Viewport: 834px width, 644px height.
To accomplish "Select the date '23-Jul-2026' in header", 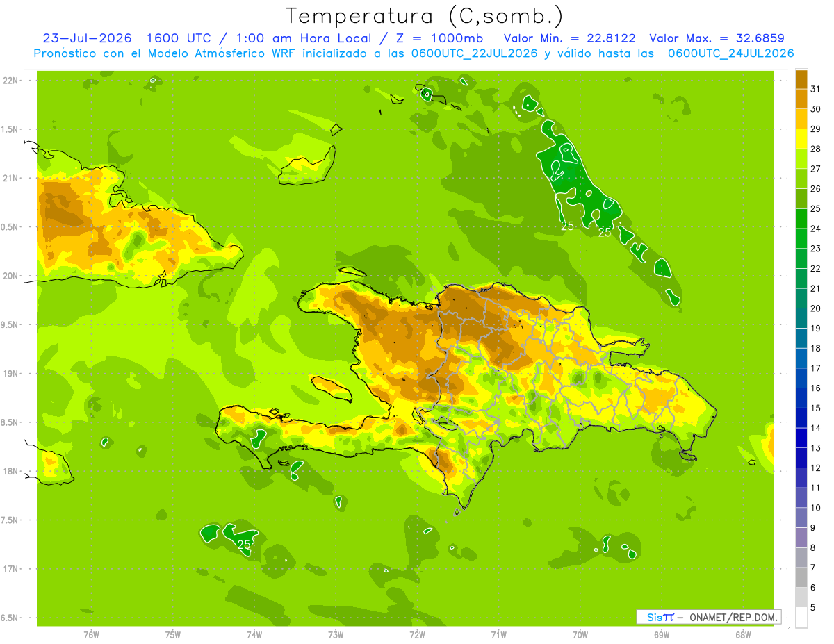I will 87,38.
